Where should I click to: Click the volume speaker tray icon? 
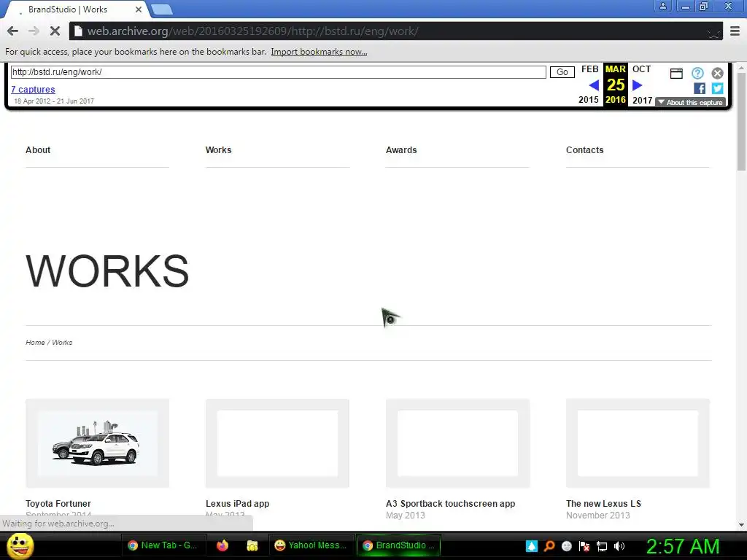tap(619, 546)
